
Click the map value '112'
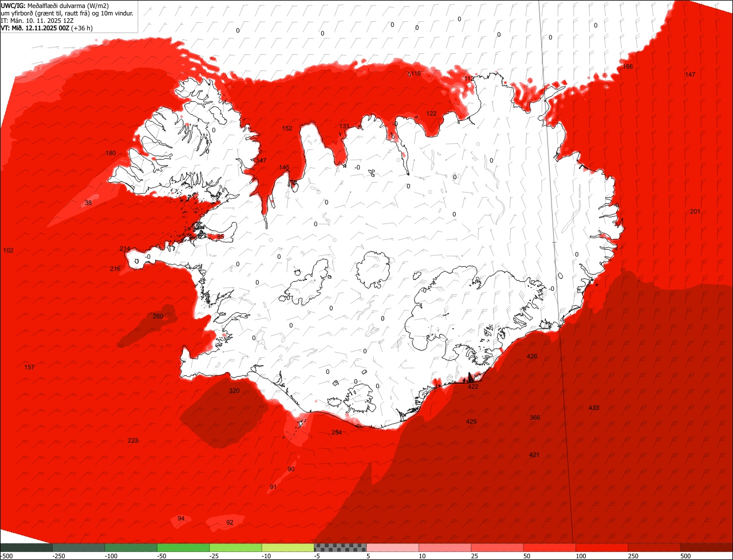(469, 78)
